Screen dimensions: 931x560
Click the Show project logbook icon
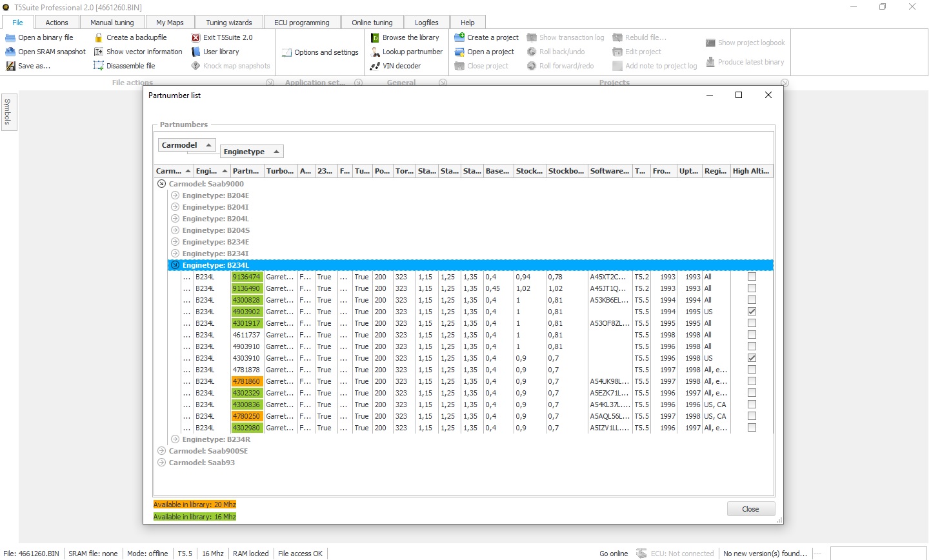pos(710,43)
